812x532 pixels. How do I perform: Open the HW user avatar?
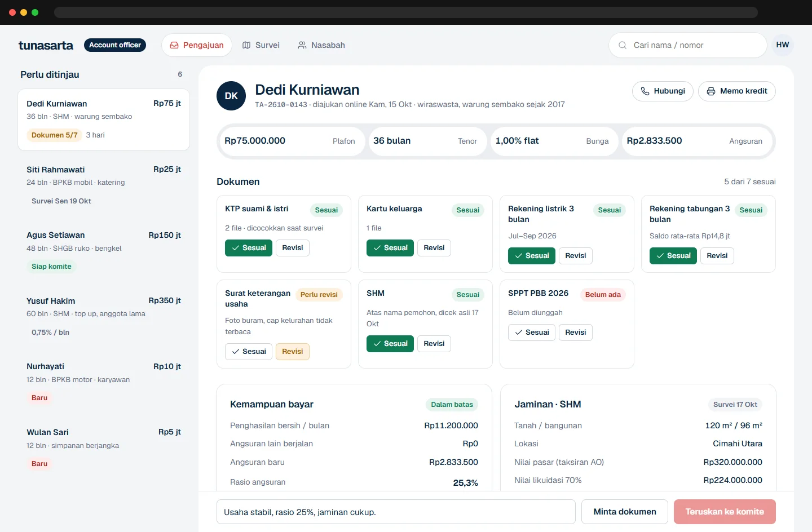pyautogui.click(x=783, y=45)
